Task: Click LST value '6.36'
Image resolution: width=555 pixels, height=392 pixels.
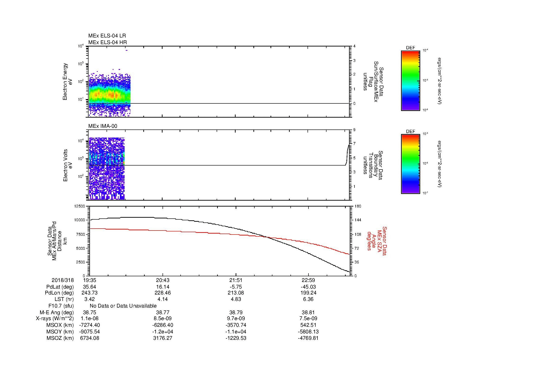Action: 308,299
